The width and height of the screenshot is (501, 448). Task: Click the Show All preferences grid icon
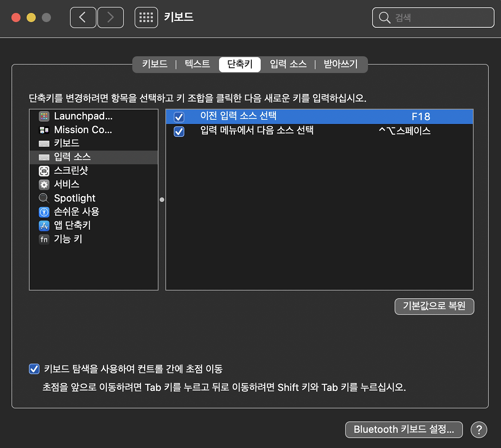[146, 17]
